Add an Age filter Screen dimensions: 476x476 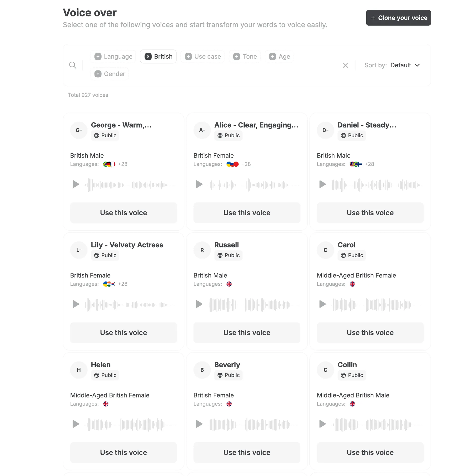[x=279, y=56]
